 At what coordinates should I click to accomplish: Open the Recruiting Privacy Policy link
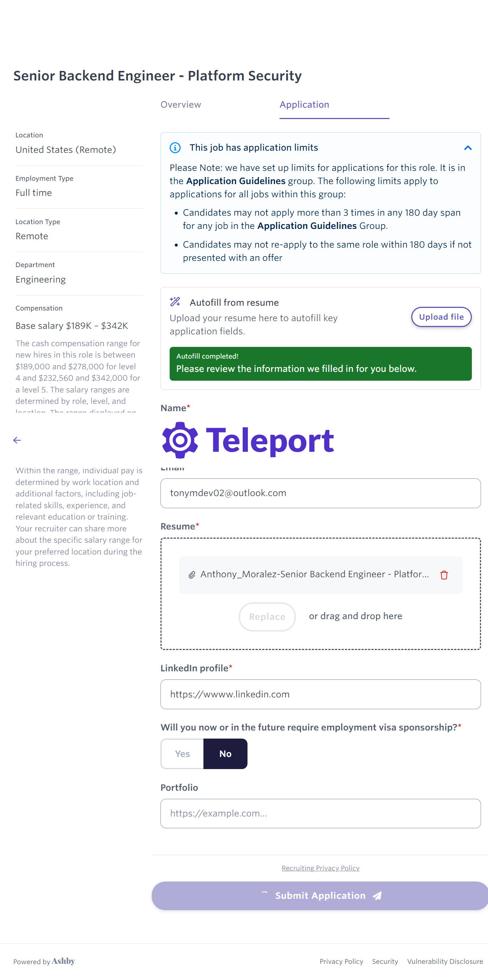coord(320,868)
